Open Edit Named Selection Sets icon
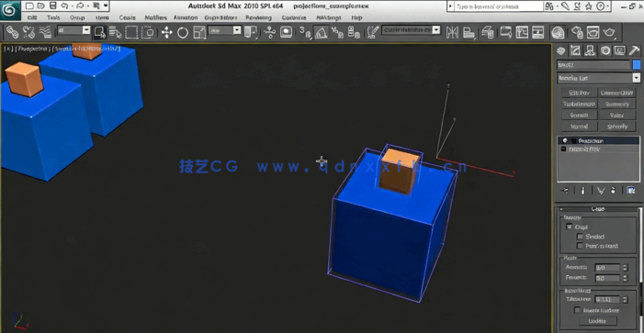This screenshot has height=333, width=644. point(372,32)
